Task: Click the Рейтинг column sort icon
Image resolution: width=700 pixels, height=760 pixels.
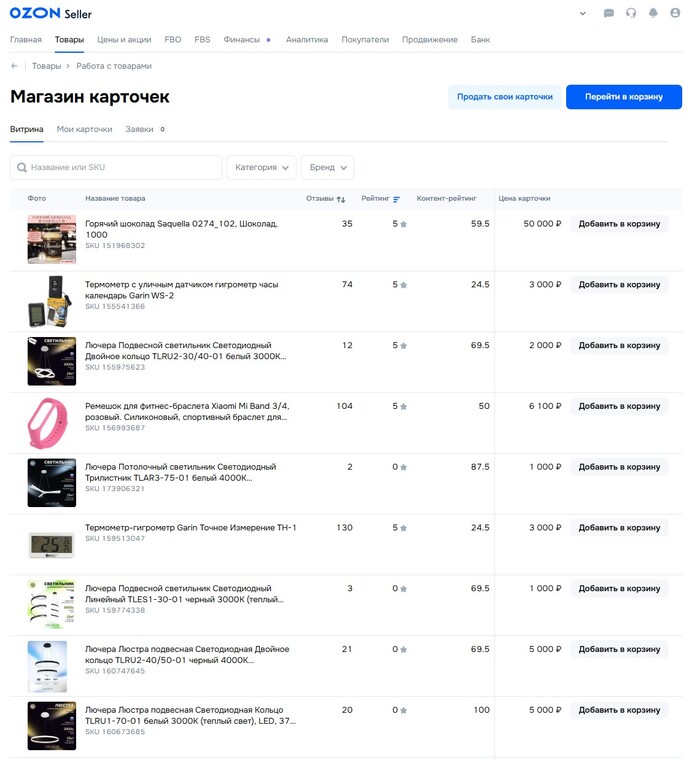Action: coord(397,199)
